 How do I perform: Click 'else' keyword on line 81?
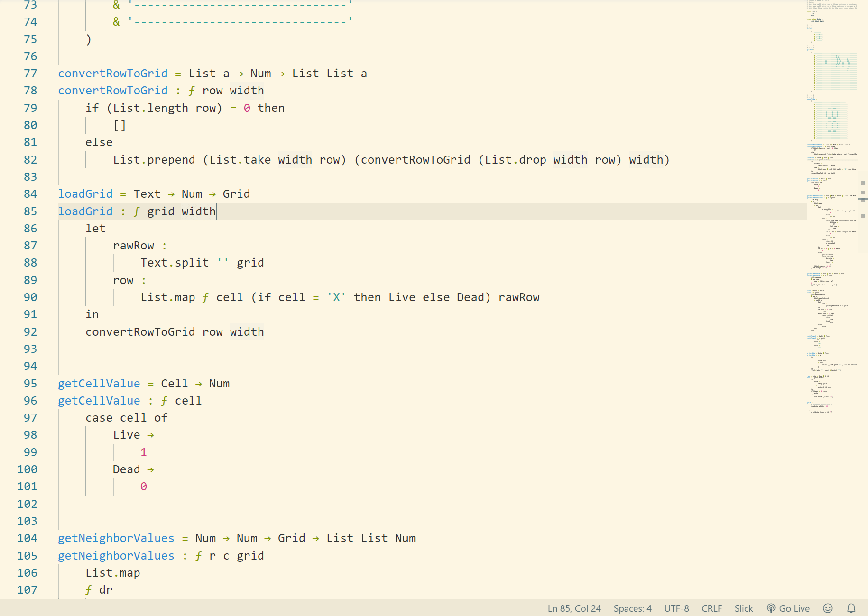tap(99, 142)
